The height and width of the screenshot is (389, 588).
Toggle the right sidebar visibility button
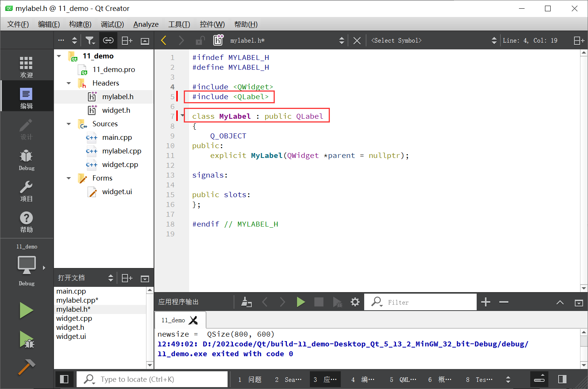point(562,379)
